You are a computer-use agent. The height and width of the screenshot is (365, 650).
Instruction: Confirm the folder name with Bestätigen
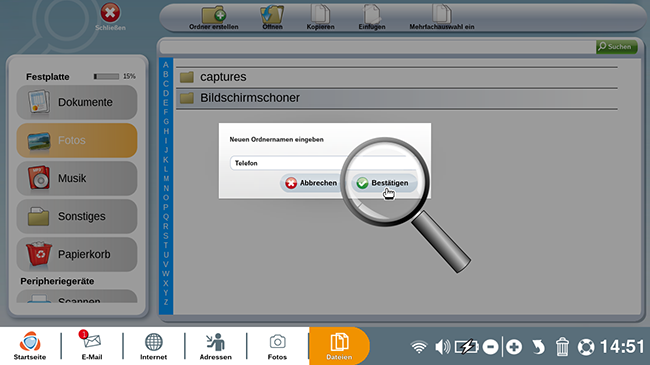pyautogui.click(x=383, y=183)
